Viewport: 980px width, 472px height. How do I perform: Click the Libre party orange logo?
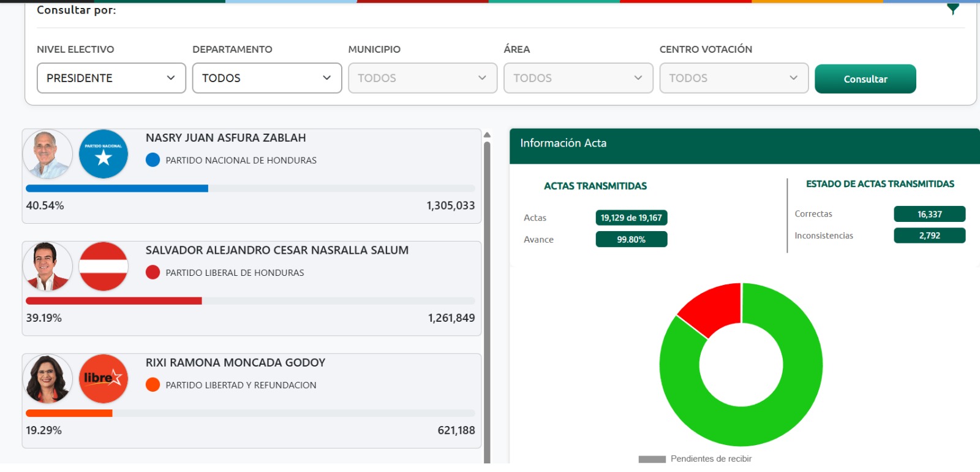tap(104, 379)
